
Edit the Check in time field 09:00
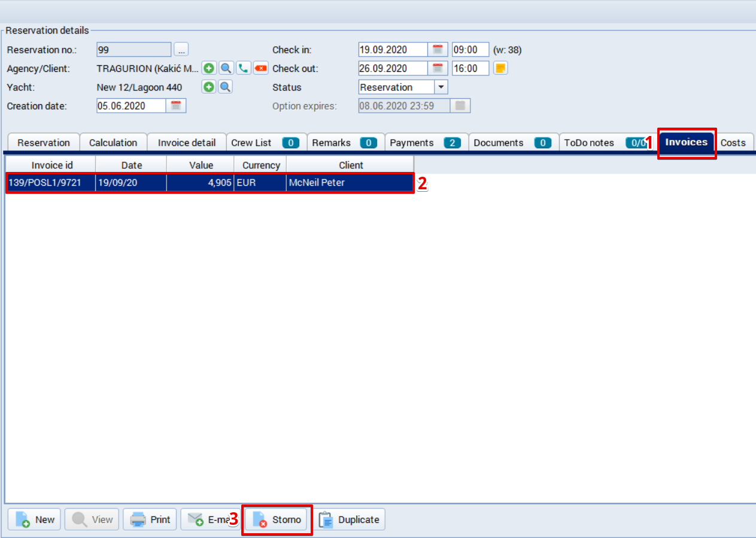pos(470,50)
